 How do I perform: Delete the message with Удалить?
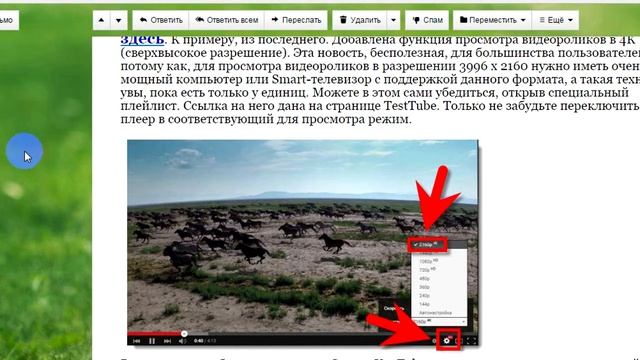click(360, 20)
